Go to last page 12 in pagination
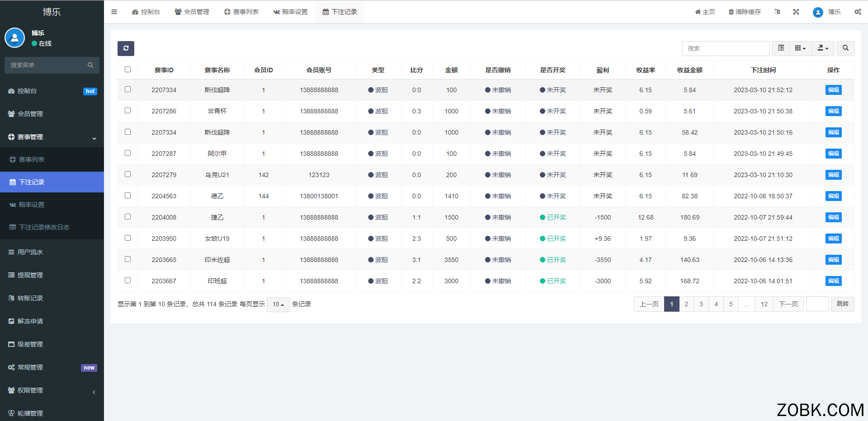Screen dimensions: 868x421 point(764,304)
